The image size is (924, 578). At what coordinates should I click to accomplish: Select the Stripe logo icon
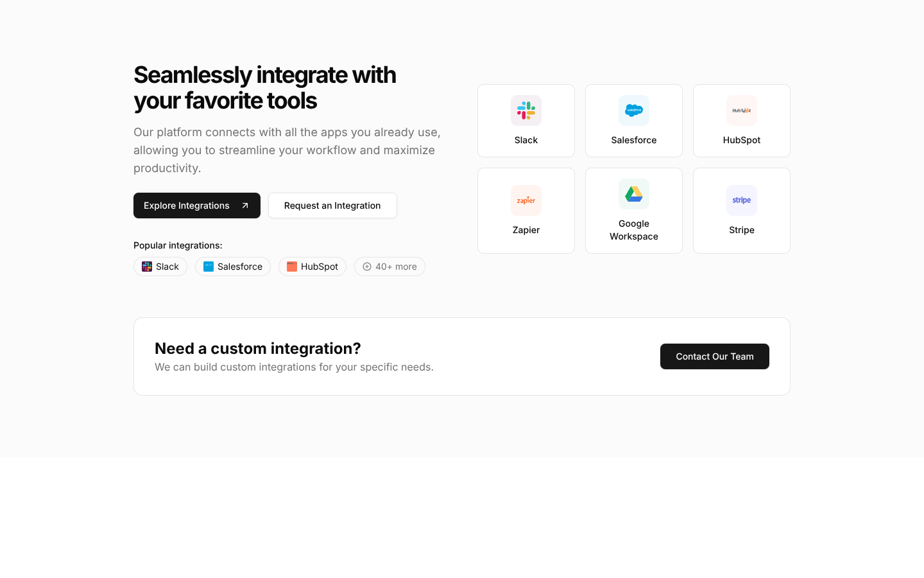[x=742, y=200]
